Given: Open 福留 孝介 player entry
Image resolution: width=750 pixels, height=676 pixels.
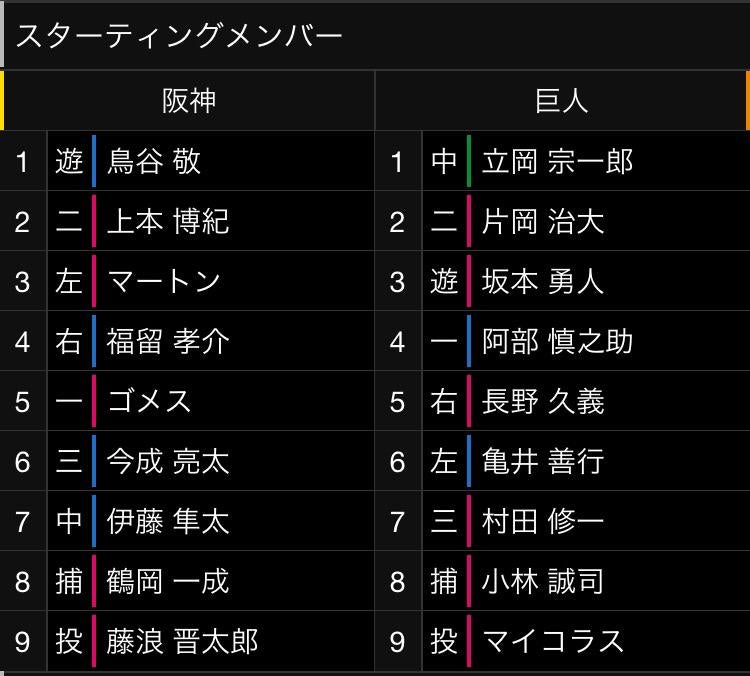Looking at the screenshot, I should click(x=168, y=342).
